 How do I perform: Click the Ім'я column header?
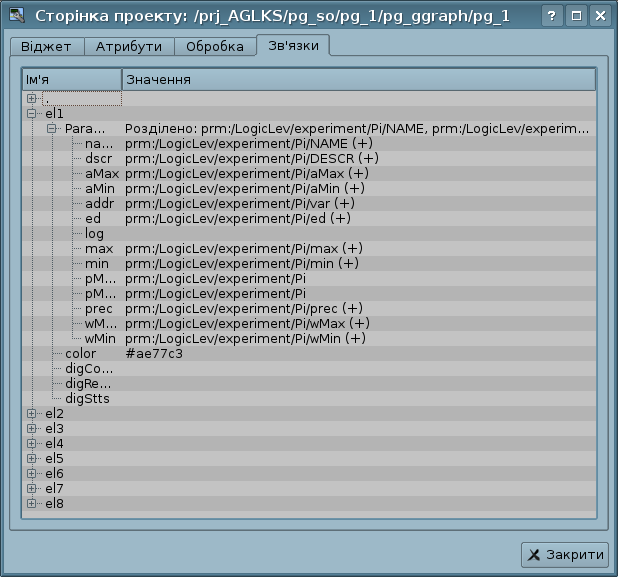coord(71,79)
